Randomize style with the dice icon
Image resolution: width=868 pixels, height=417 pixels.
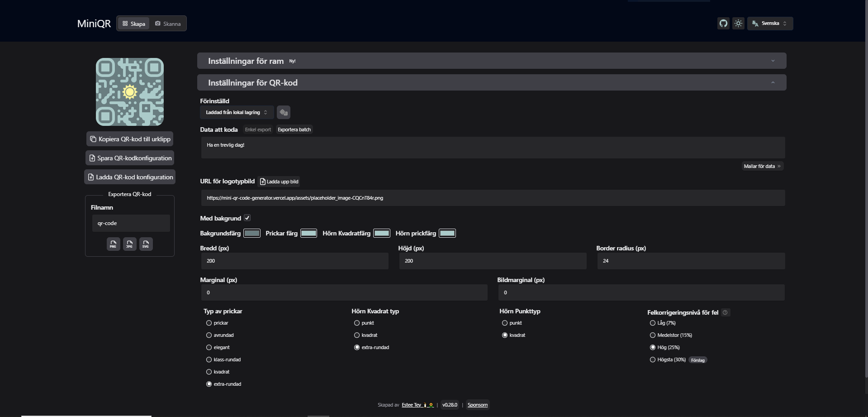(x=284, y=112)
